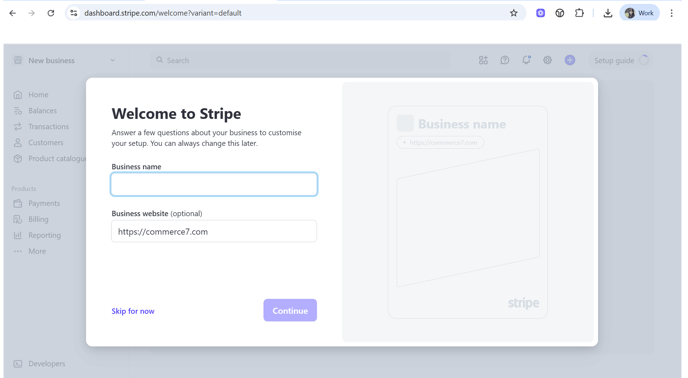Click the browser reload icon
Viewport: 688px width, 378px height.
tap(51, 13)
